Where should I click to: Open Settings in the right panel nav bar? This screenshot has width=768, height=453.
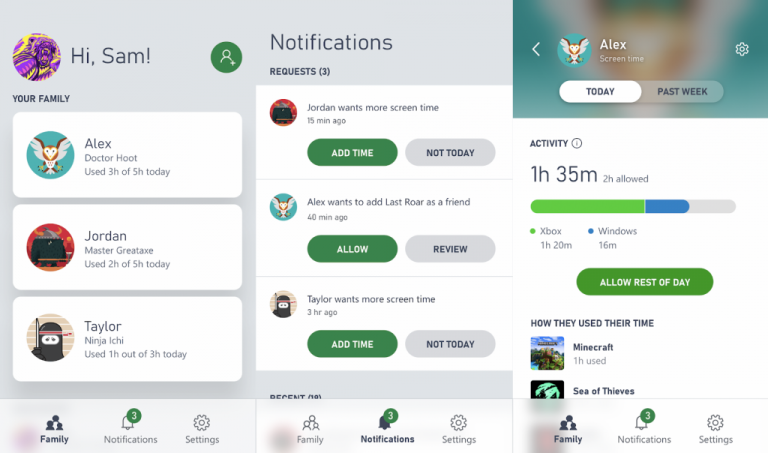716,429
